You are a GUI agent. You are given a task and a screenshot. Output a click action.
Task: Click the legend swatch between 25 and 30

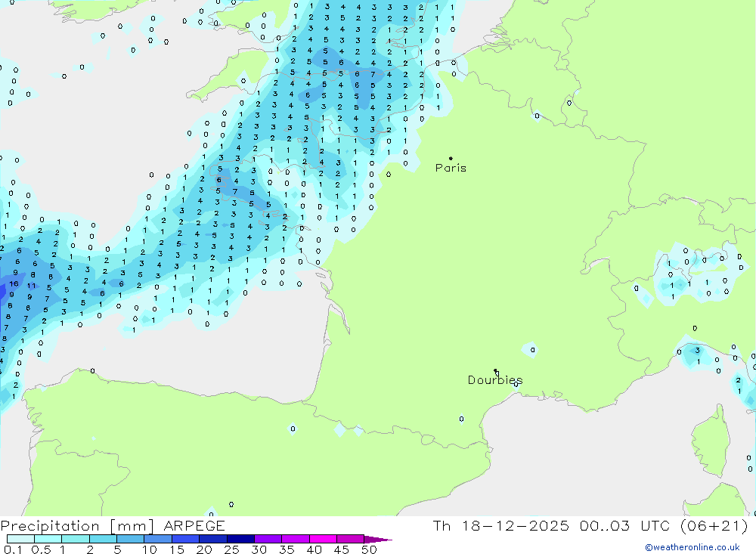[x=240, y=539]
